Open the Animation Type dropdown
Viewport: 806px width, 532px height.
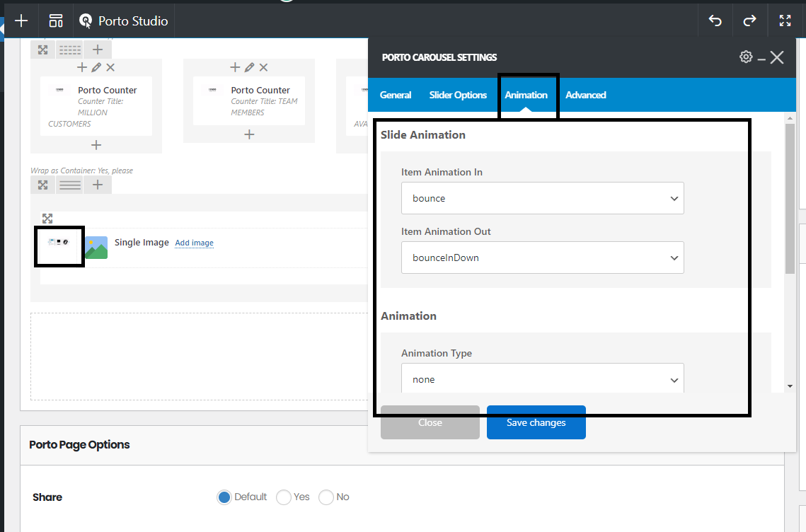pos(542,379)
